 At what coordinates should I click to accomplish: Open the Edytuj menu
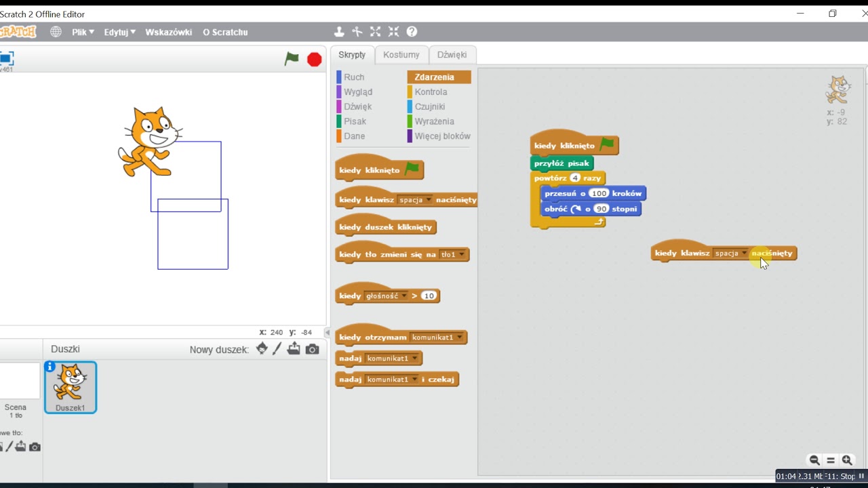click(x=119, y=32)
